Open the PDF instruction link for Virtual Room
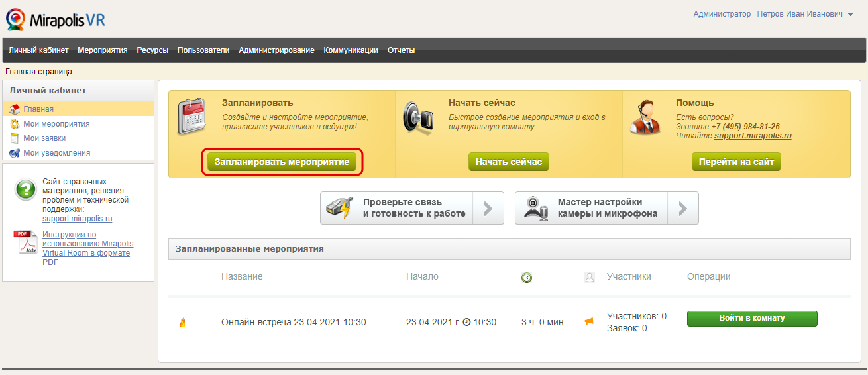 (x=87, y=248)
